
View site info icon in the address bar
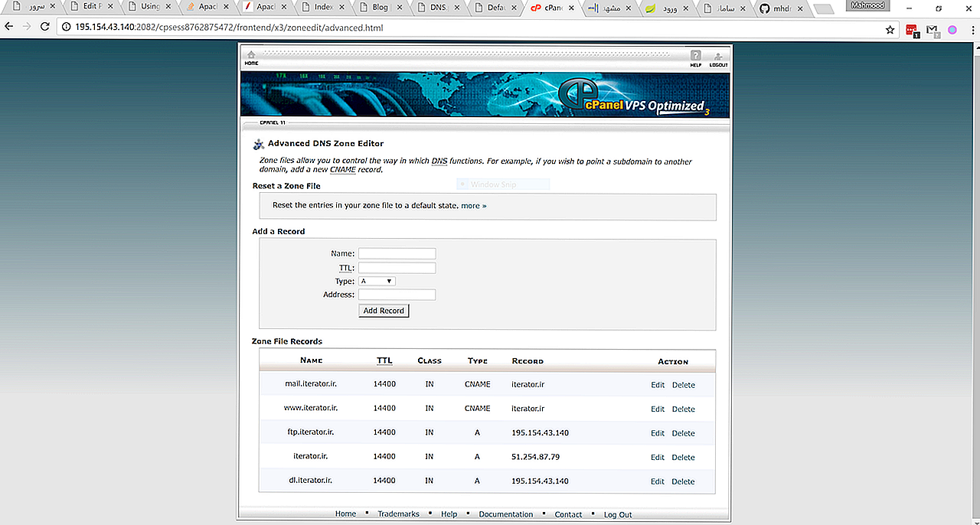pyautogui.click(x=67, y=28)
